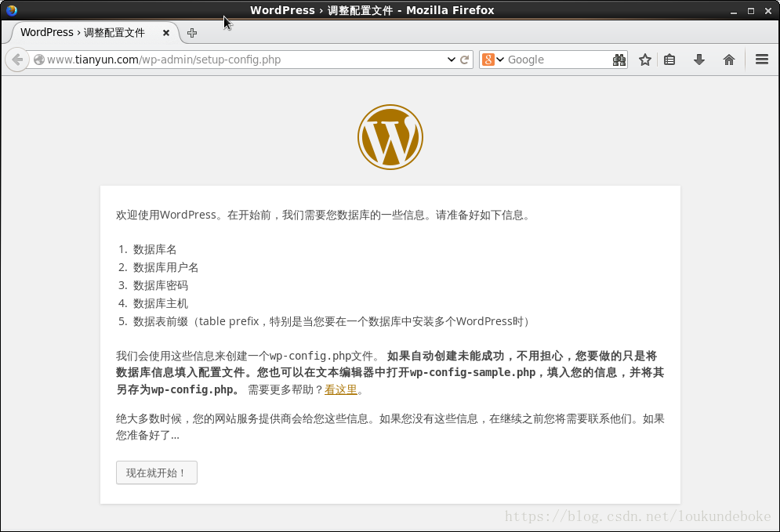Open the URL history dropdown arrow

tap(452, 60)
